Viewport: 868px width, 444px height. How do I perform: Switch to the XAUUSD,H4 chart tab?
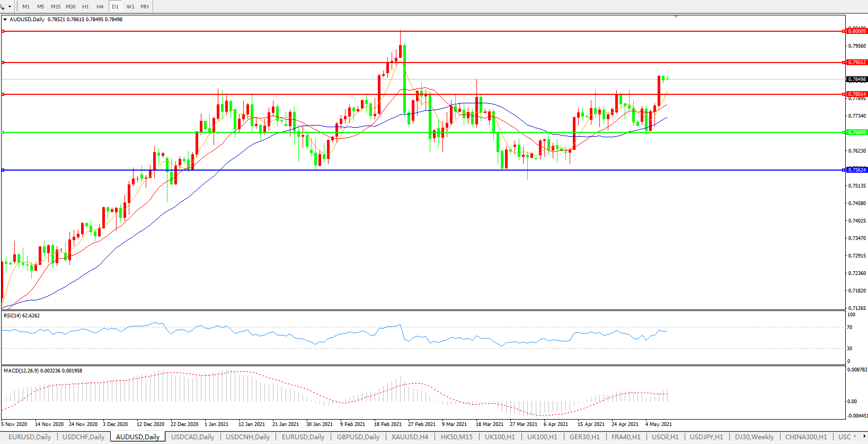(x=410, y=437)
